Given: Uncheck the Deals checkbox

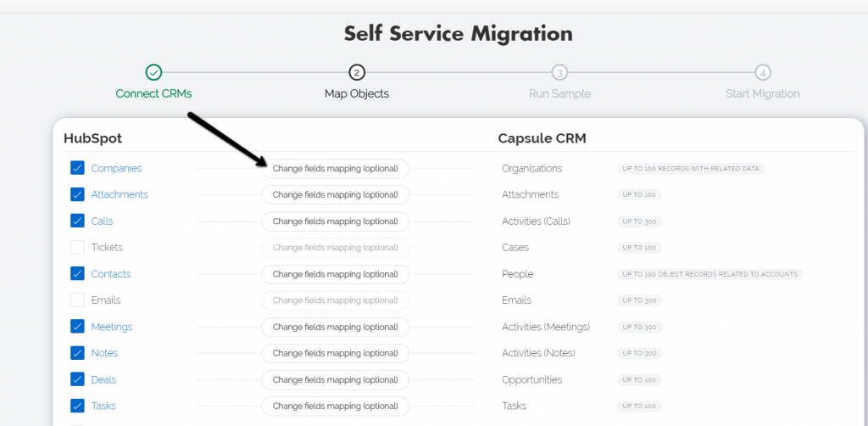Looking at the screenshot, I should coord(77,379).
